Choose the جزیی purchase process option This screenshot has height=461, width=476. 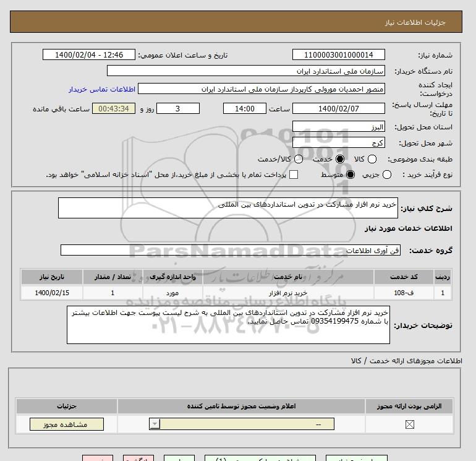pyautogui.click(x=387, y=174)
